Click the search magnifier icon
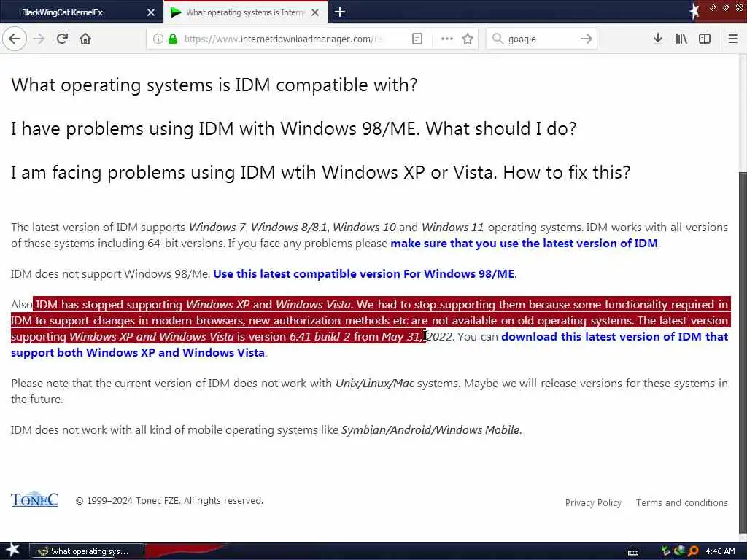The width and height of the screenshot is (747, 560). coord(498,39)
